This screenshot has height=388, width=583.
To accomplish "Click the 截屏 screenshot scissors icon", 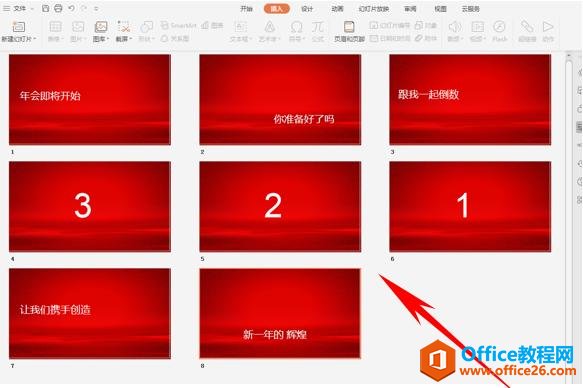I will pos(123,27).
